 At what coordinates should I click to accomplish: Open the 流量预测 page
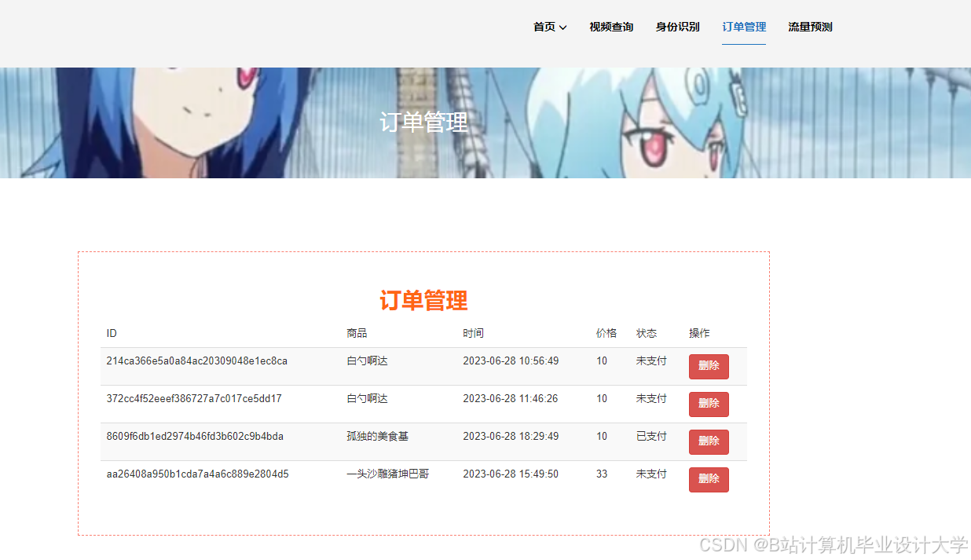click(810, 27)
